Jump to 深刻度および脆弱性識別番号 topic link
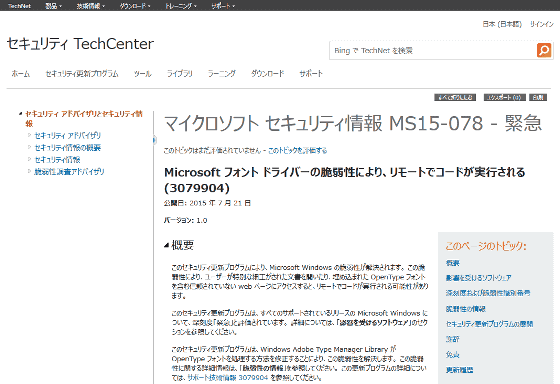This screenshot has width=560, height=384. pyautogui.click(x=488, y=293)
